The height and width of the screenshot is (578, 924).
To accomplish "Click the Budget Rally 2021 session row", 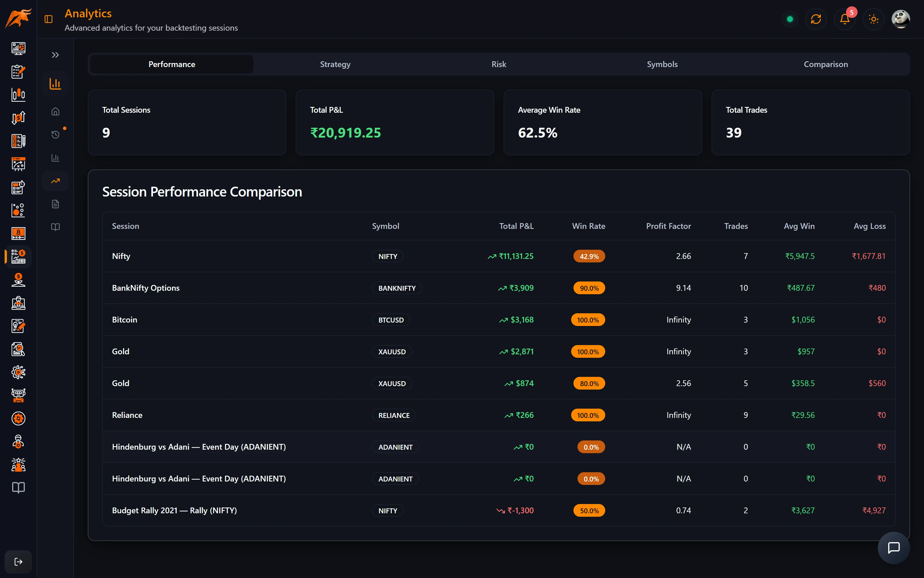I will coord(499,510).
